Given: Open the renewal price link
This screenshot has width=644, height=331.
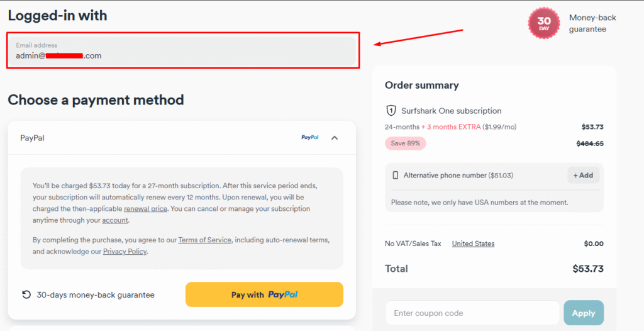Looking at the screenshot, I should point(145,208).
